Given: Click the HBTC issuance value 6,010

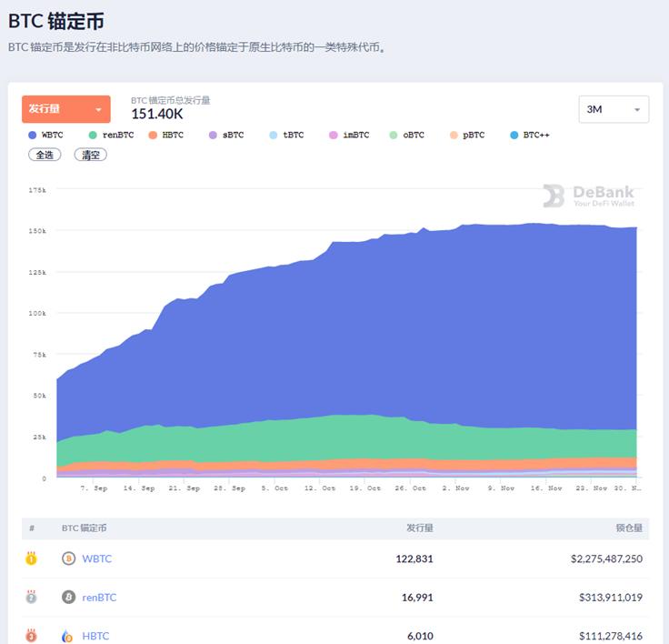Looking at the screenshot, I should pyautogui.click(x=420, y=636).
